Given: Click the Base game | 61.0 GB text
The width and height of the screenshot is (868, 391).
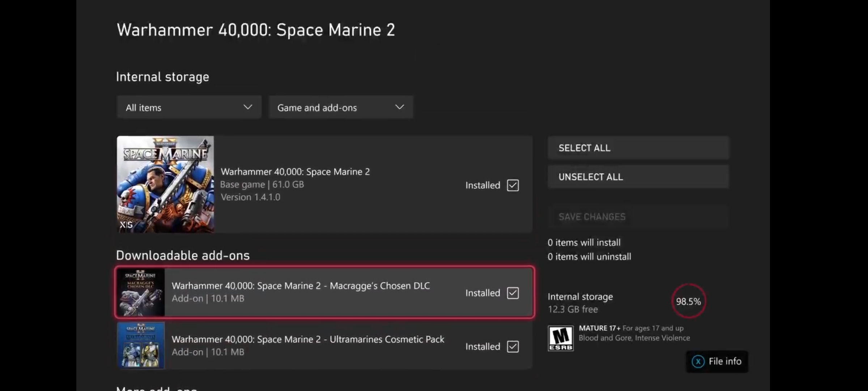Looking at the screenshot, I should click(262, 184).
